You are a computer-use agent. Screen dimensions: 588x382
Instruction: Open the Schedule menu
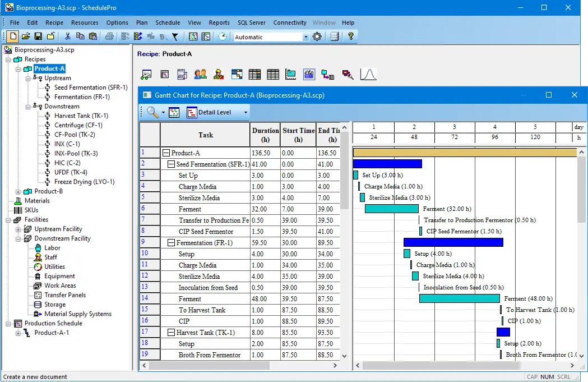[x=168, y=22]
